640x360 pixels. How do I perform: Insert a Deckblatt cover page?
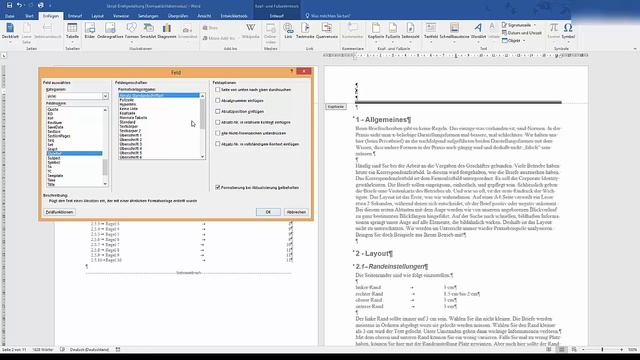click(10, 31)
